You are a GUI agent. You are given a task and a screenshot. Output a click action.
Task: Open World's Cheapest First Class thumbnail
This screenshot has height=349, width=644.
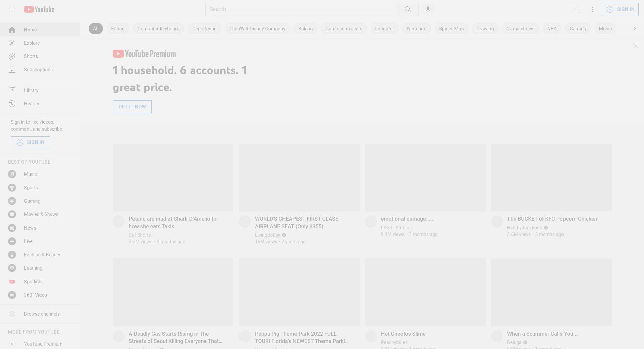tap(299, 178)
